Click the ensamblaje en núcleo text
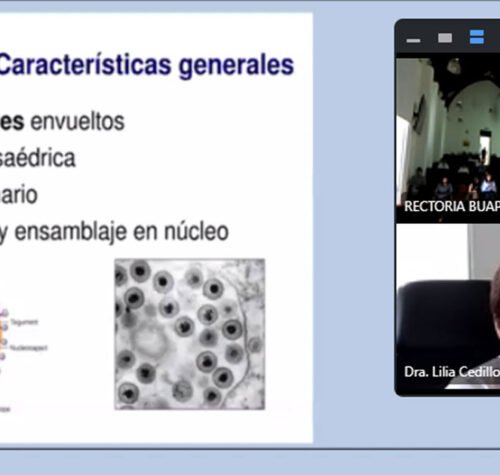 [122, 232]
